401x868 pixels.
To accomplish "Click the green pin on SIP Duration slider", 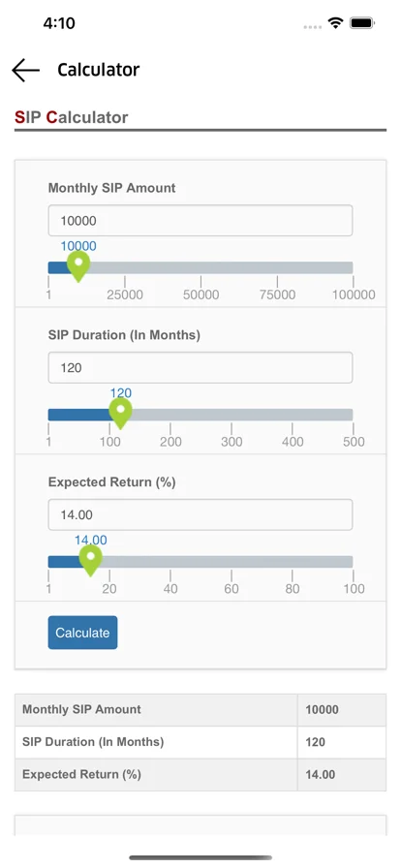I will [x=120, y=413].
